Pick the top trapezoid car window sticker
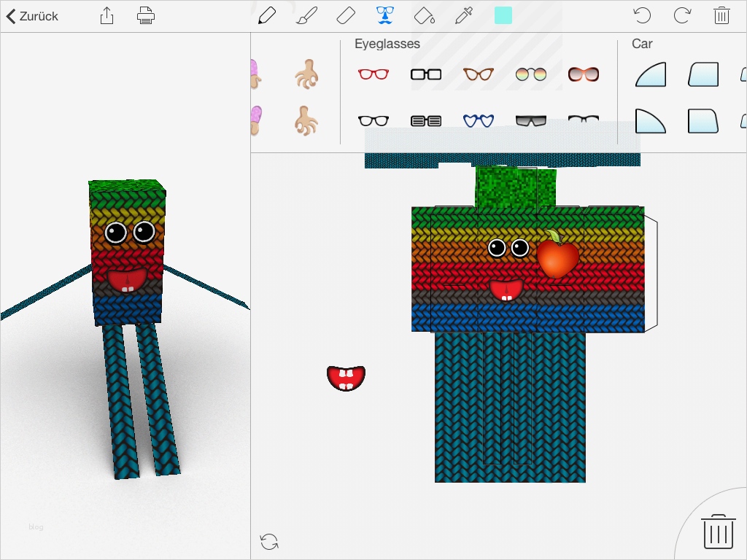This screenshot has width=747, height=560. click(703, 74)
